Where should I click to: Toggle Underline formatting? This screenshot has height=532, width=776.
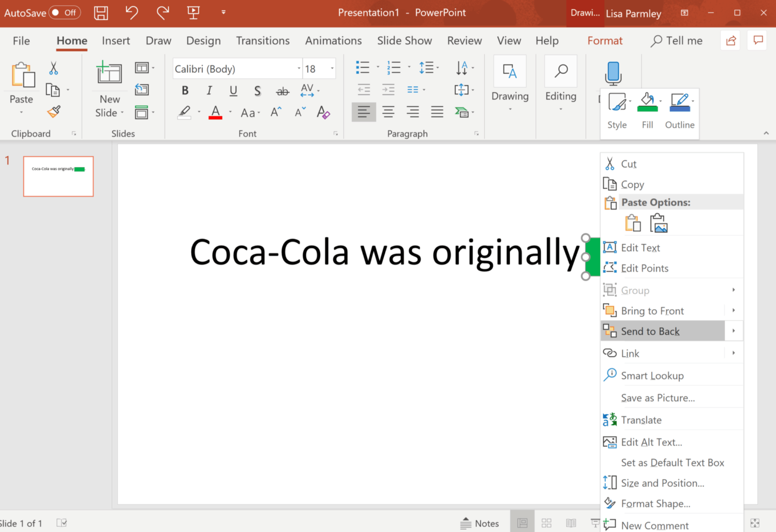pyautogui.click(x=233, y=91)
